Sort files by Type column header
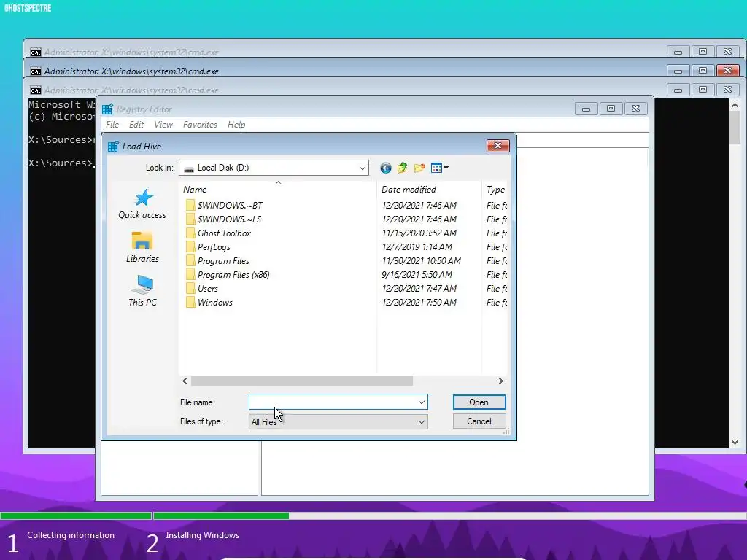Screen dimensions: 747x560 [495, 190]
